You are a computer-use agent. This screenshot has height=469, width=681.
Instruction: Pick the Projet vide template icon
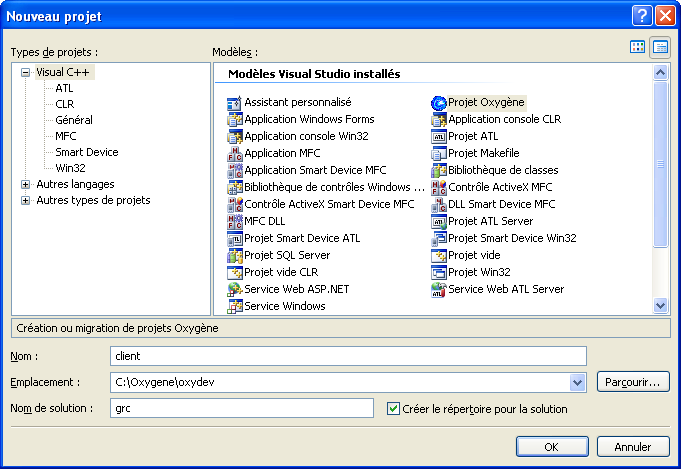pyautogui.click(x=438, y=255)
